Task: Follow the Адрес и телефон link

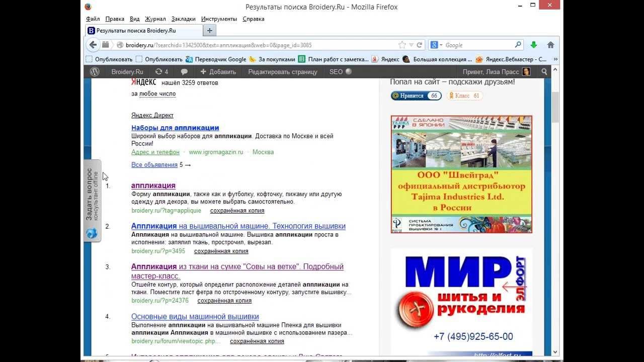Action: point(155,152)
